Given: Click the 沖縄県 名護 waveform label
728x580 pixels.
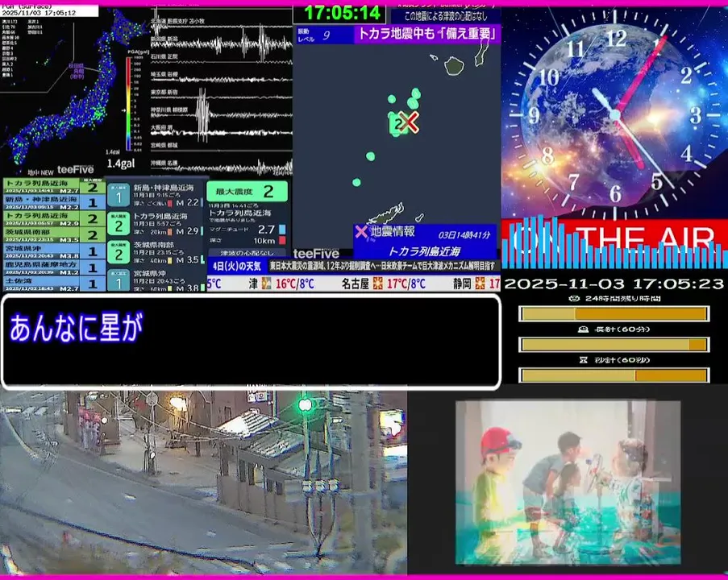Looking at the screenshot, I should [164, 163].
